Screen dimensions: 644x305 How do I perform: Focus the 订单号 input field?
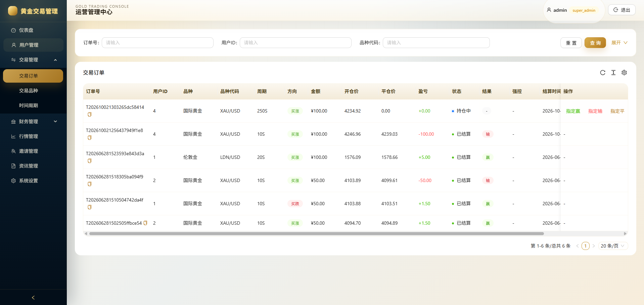(x=157, y=43)
